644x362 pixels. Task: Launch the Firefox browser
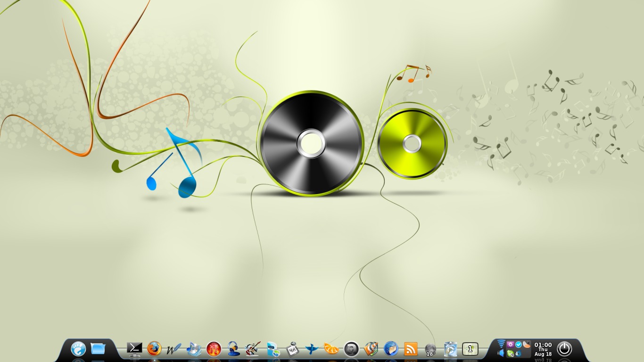pyautogui.click(x=154, y=349)
